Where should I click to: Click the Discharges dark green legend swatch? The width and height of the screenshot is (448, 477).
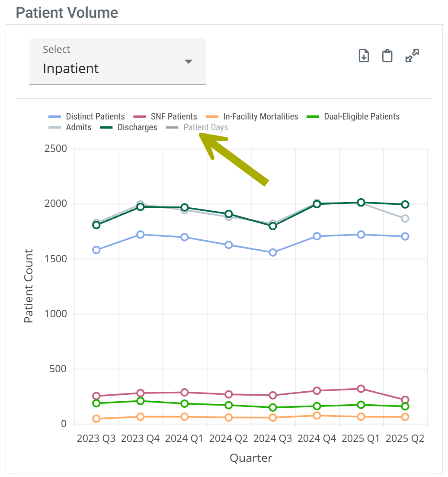(106, 128)
